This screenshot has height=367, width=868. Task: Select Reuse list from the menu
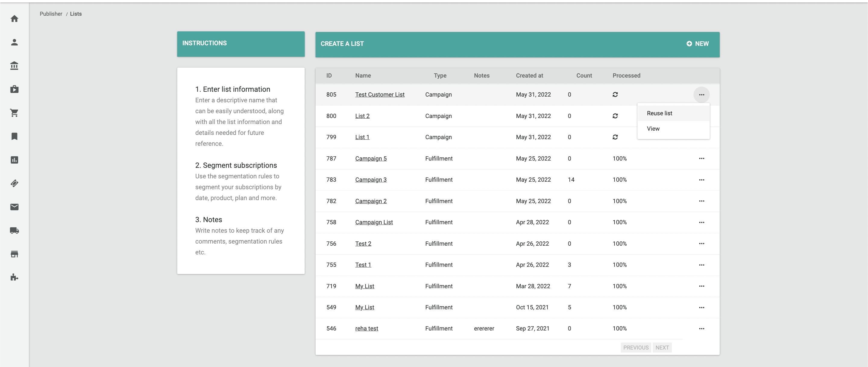pyautogui.click(x=659, y=113)
